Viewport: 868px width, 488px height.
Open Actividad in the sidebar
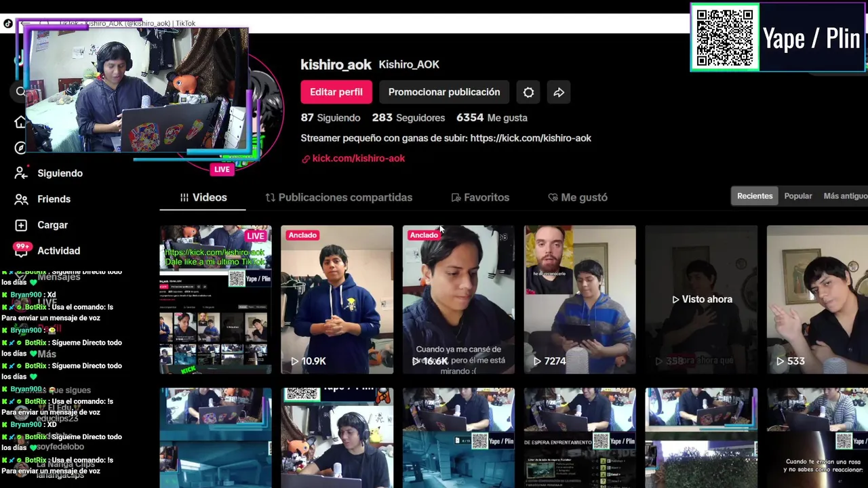(58, 251)
